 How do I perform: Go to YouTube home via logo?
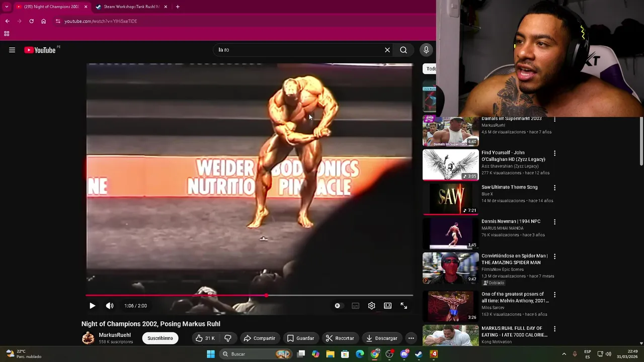point(40,50)
